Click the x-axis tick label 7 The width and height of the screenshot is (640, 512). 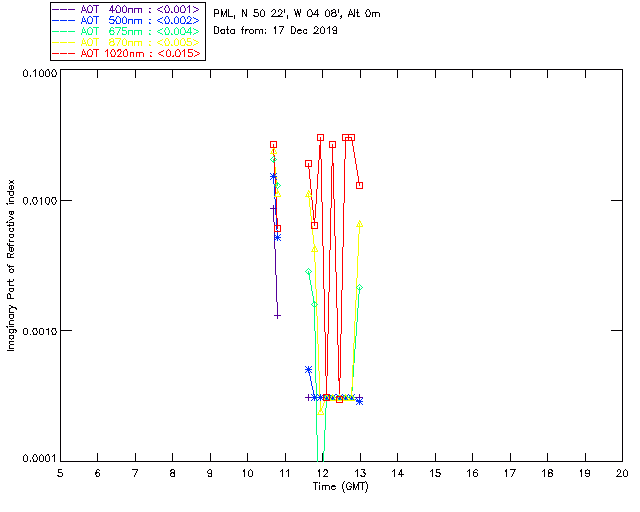click(135, 474)
